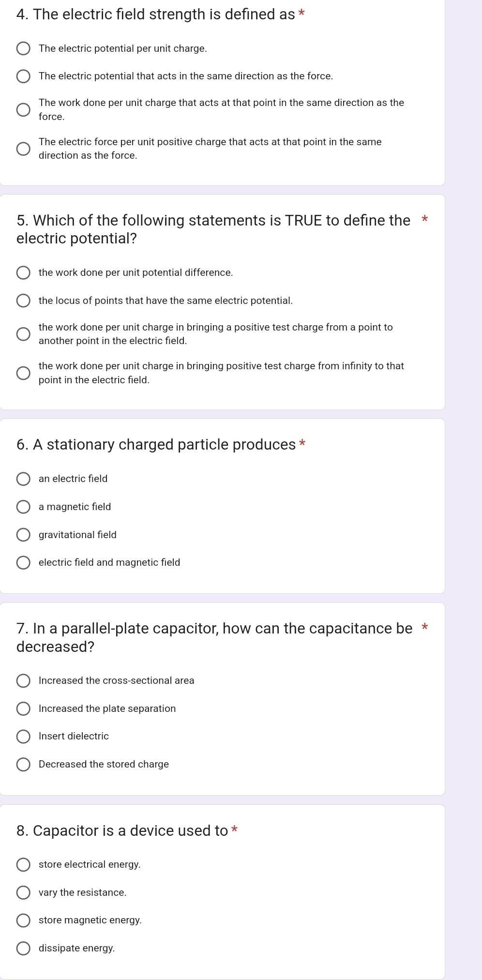Choose "The electric potential that acts in the same direction as the force."
The height and width of the screenshot is (980, 482).
point(23,76)
